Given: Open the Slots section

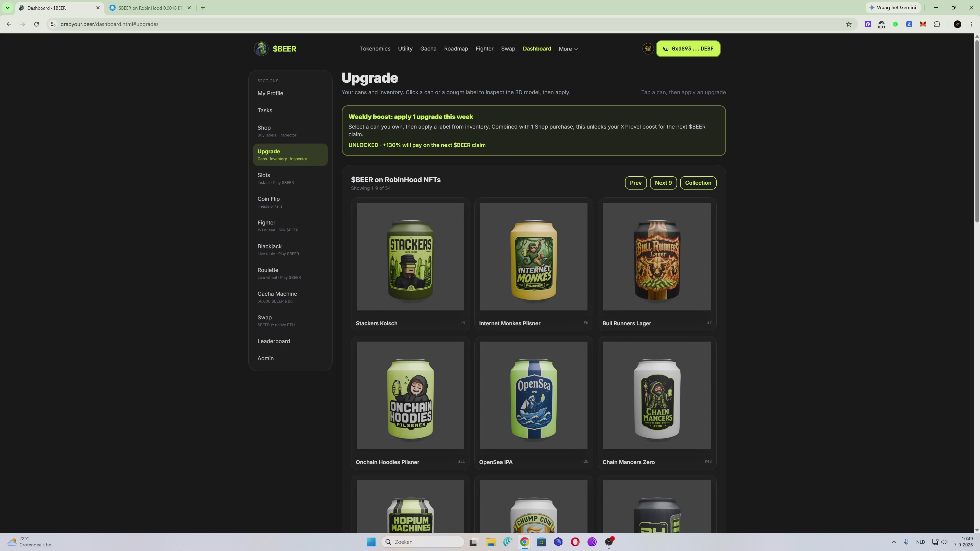Looking at the screenshot, I should (x=290, y=178).
